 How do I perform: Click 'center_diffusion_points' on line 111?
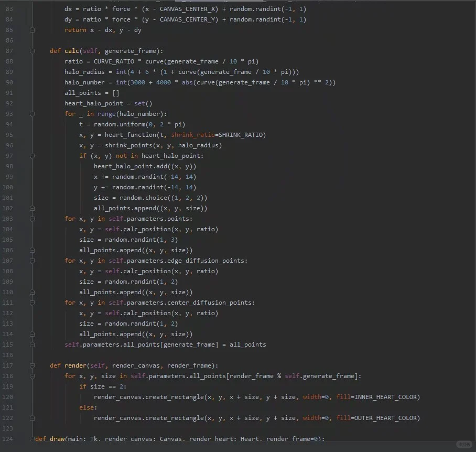pos(209,303)
